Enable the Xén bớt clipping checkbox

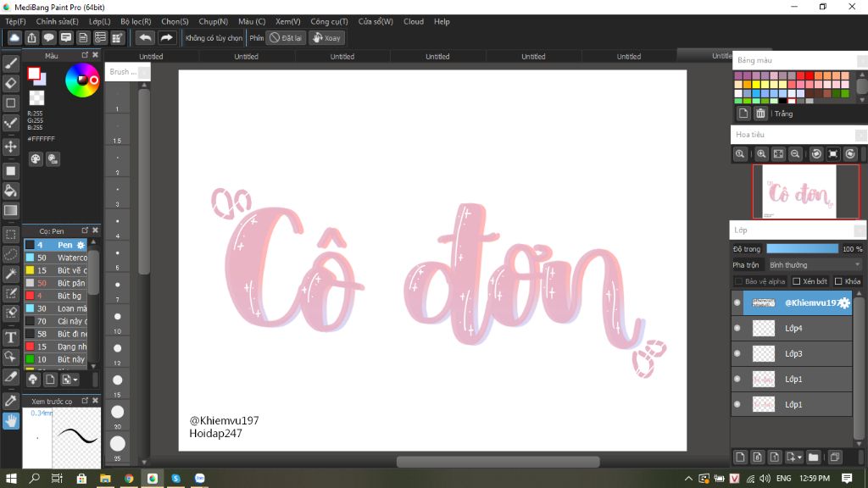point(797,281)
